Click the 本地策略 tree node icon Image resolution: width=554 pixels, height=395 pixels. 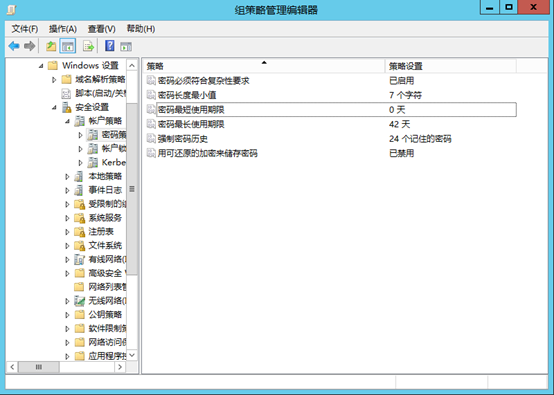(x=78, y=176)
